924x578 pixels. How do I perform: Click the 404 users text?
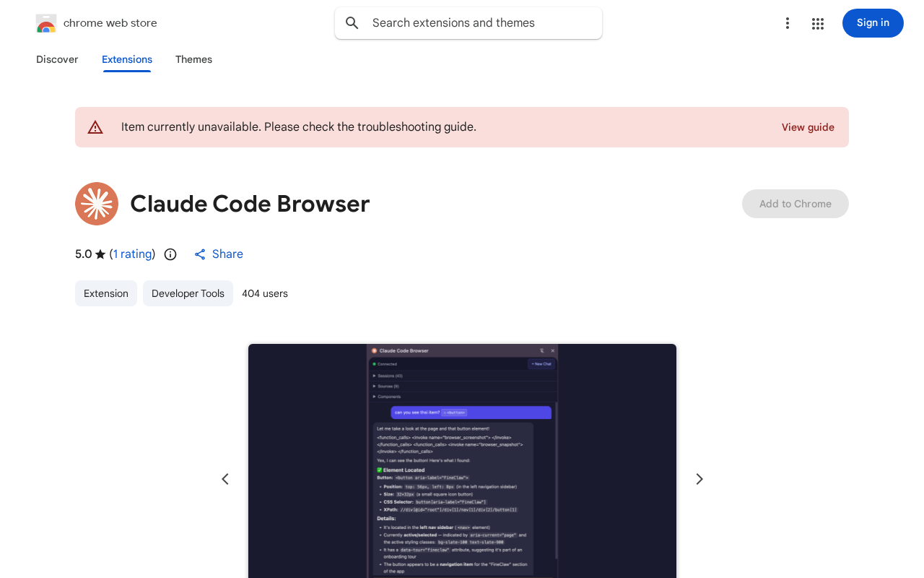point(265,293)
